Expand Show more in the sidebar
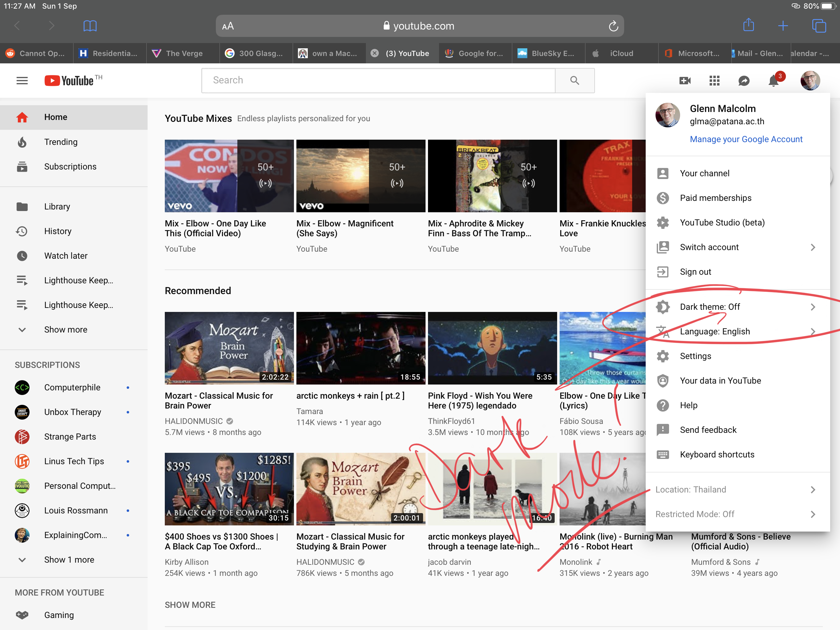This screenshot has height=630, width=840. (74, 329)
